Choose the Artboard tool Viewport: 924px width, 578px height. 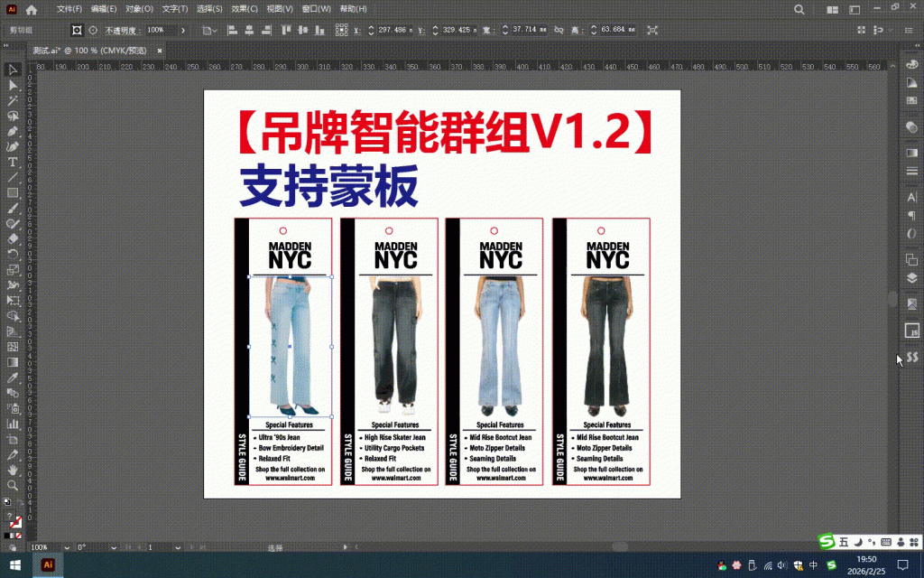13,440
